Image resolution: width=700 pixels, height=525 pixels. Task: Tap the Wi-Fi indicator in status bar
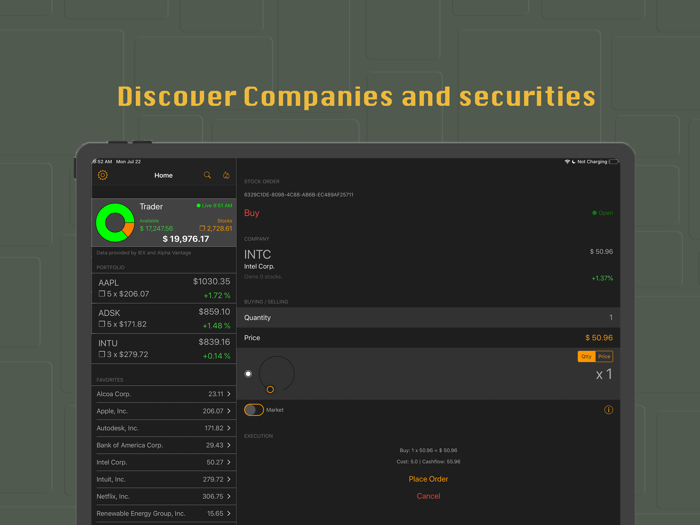(x=567, y=162)
